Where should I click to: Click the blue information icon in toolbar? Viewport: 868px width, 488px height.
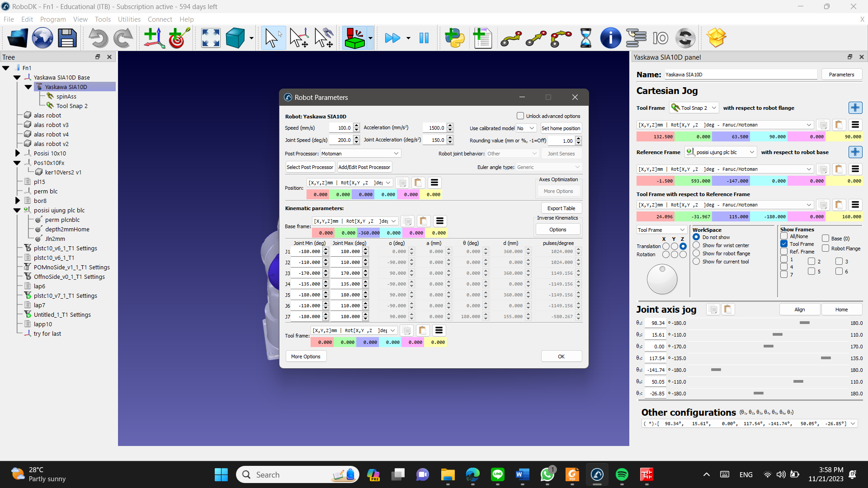(610, 38)
